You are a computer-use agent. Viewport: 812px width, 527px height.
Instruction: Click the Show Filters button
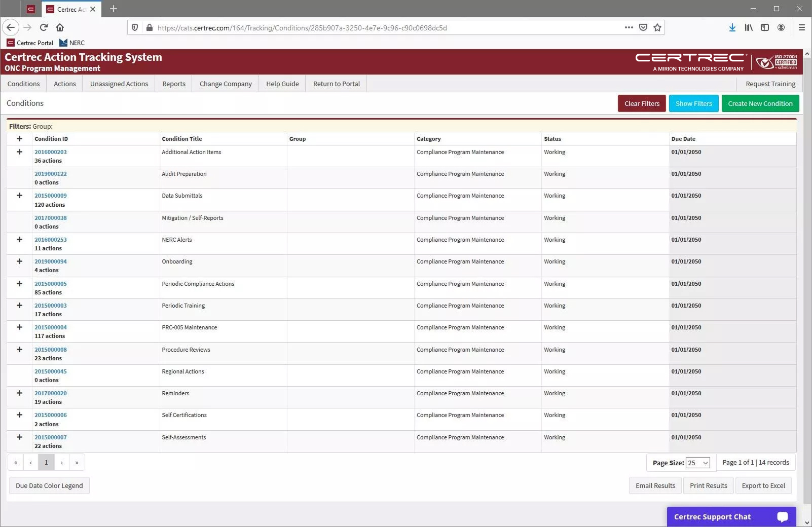693,103
